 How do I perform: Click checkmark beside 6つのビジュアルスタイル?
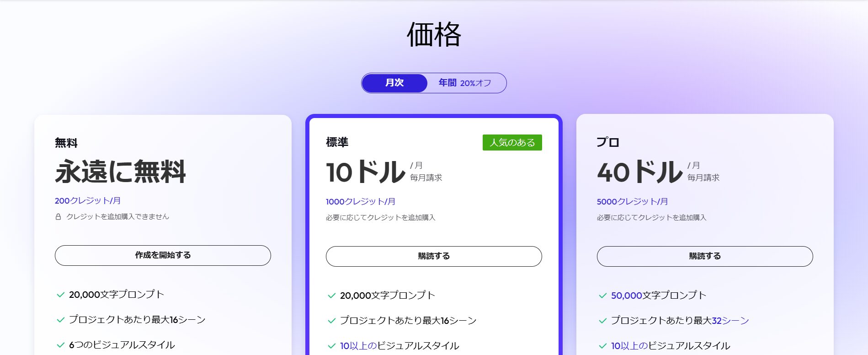click(60, 345)
